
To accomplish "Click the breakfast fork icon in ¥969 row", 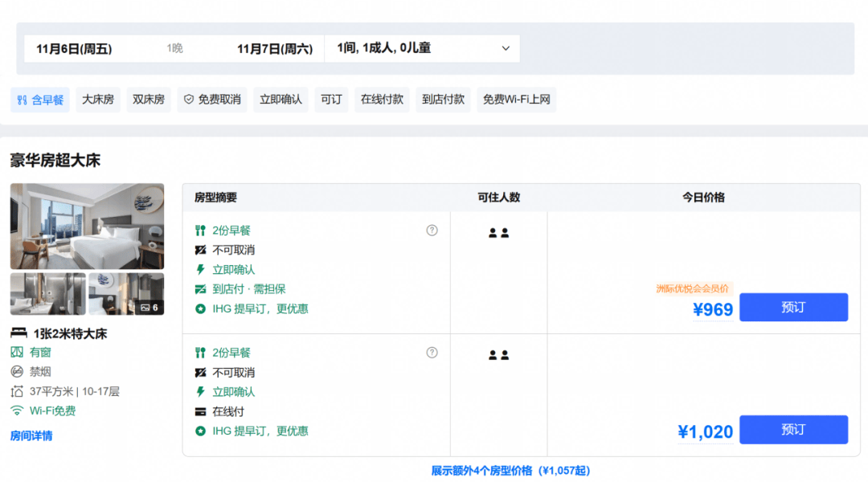I will [x=200, y=231].
